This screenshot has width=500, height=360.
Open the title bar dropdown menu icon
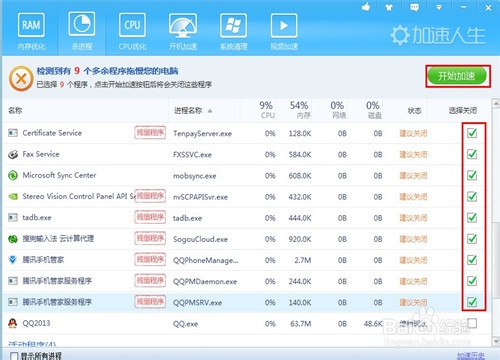coord(439,7)
